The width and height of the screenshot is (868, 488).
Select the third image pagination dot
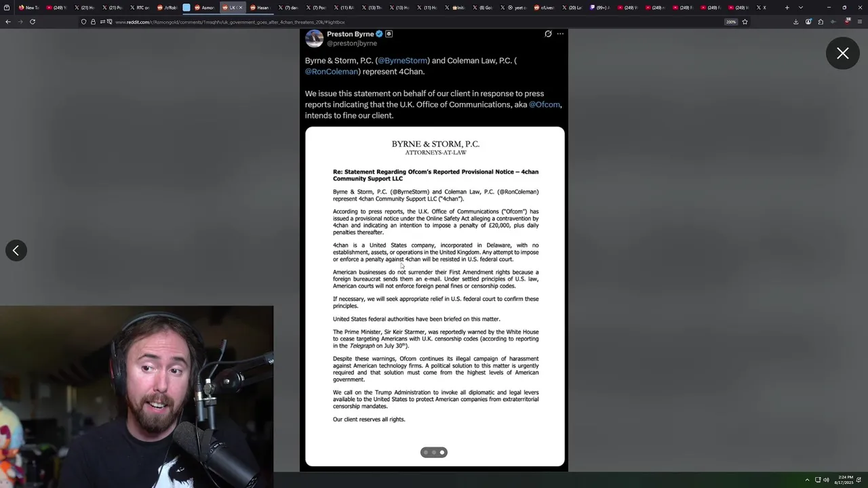(x=442, y=452)
